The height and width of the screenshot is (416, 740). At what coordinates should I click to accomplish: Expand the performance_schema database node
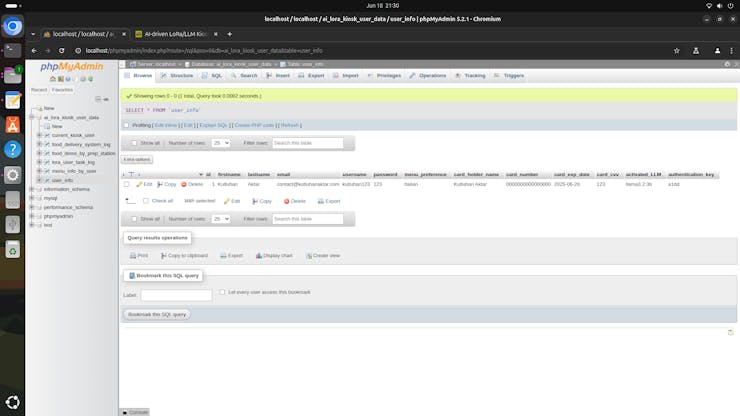[x=32, y=207]
